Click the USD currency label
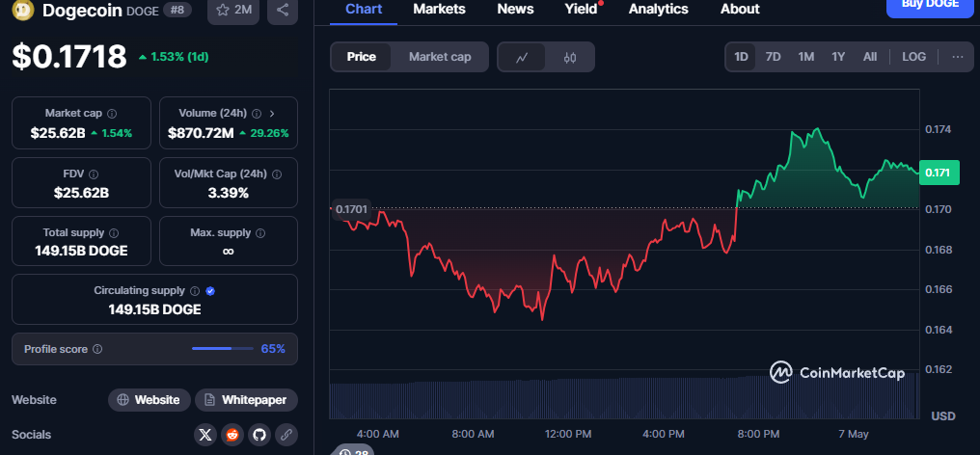Viewport: 980px width, 455px height. 943,416
